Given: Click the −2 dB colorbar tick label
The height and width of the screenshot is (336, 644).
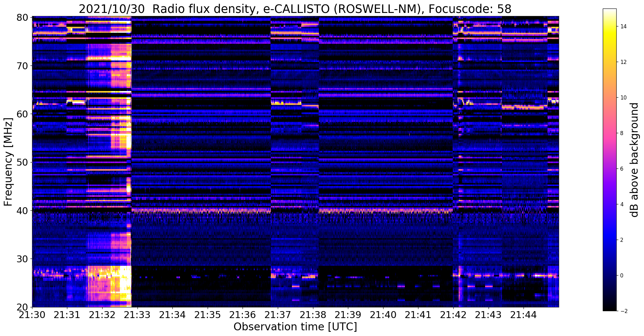Looking at the screenshot, I should point(623,311).
